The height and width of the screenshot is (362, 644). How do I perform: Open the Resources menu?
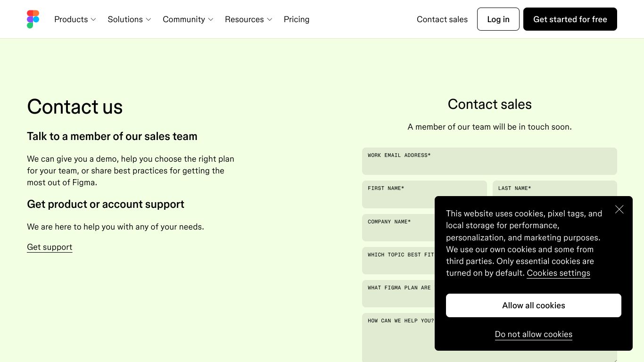click(x=248, y=19)
